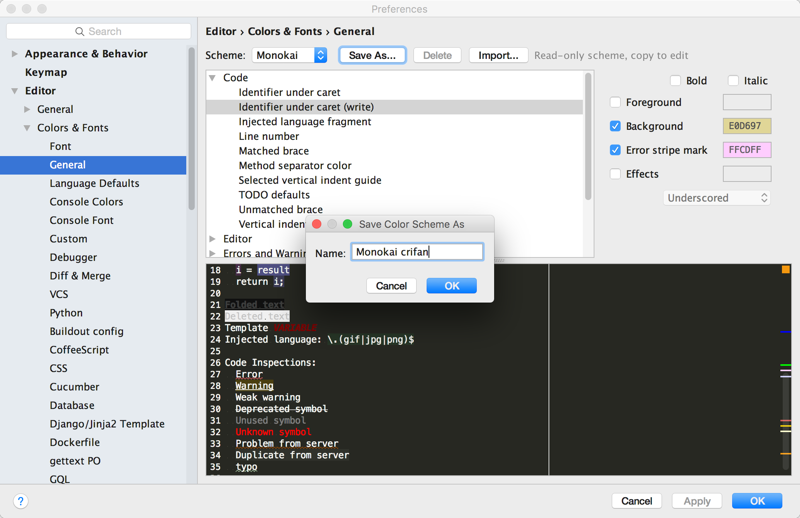The height and width of the screenshot is (518, 800).
Task: Open Debugger color settings
Action: [73, 257]
